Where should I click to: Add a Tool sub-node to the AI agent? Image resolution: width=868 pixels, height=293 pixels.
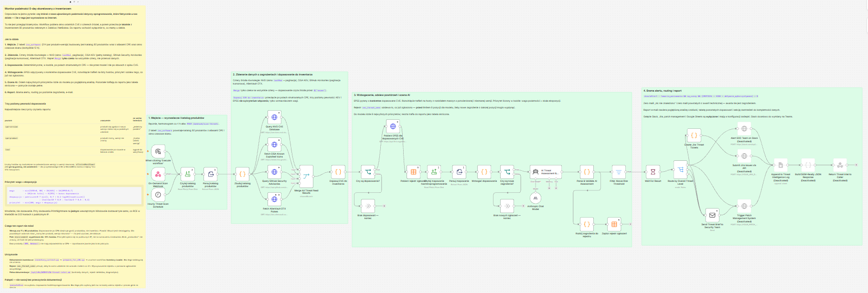pyautogui.click(x=556, y=188)
